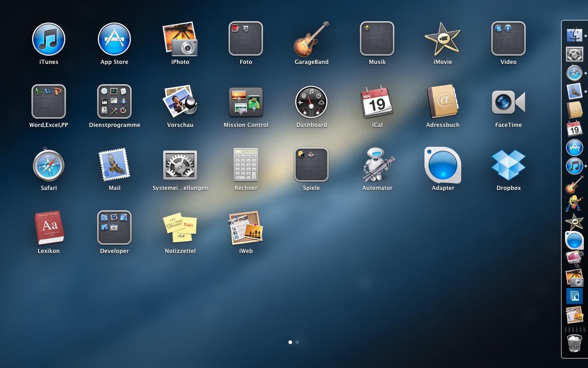
Task: Click blue picture-frame app in the Dock
Action: (574, 296)
